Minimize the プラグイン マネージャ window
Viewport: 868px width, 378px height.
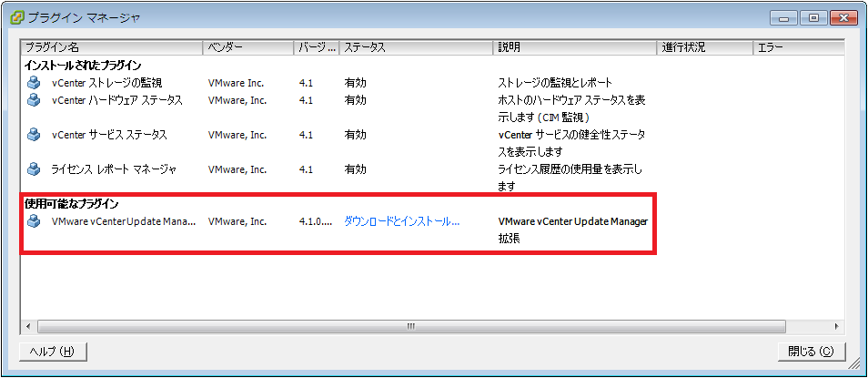tap(783, 17)
